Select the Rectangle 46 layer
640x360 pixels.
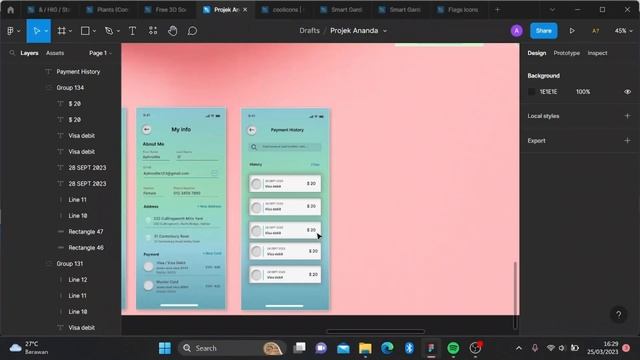[86, 248]
